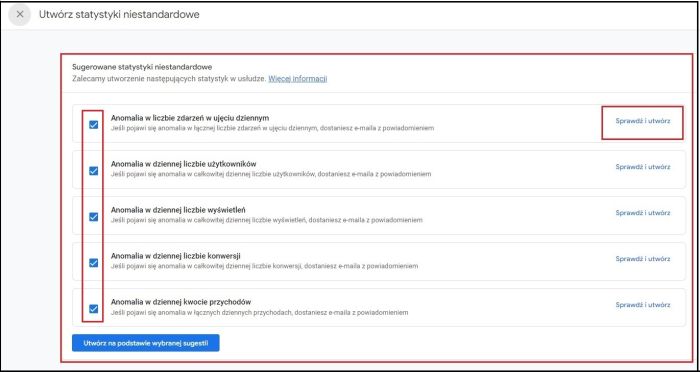700x372 pixels.
Task: Click description about łącznej liczbie zdarzeń
Action: click(x=272, y=128)
